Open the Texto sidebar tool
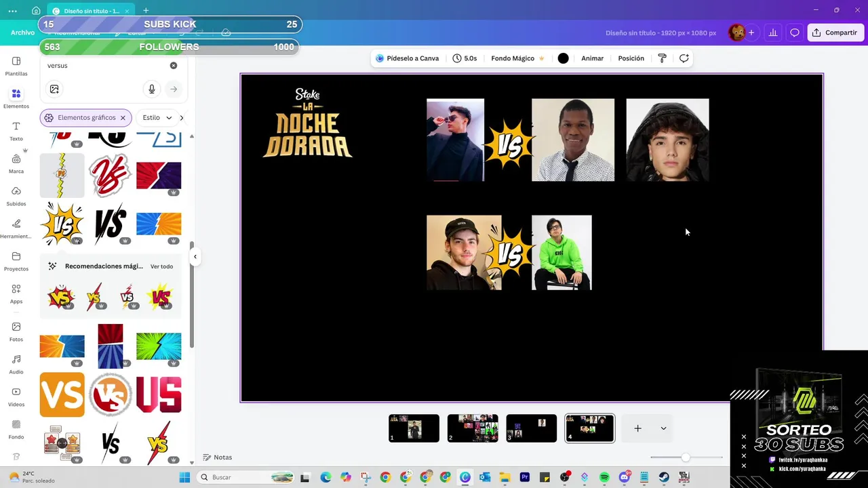 [16, 131]
